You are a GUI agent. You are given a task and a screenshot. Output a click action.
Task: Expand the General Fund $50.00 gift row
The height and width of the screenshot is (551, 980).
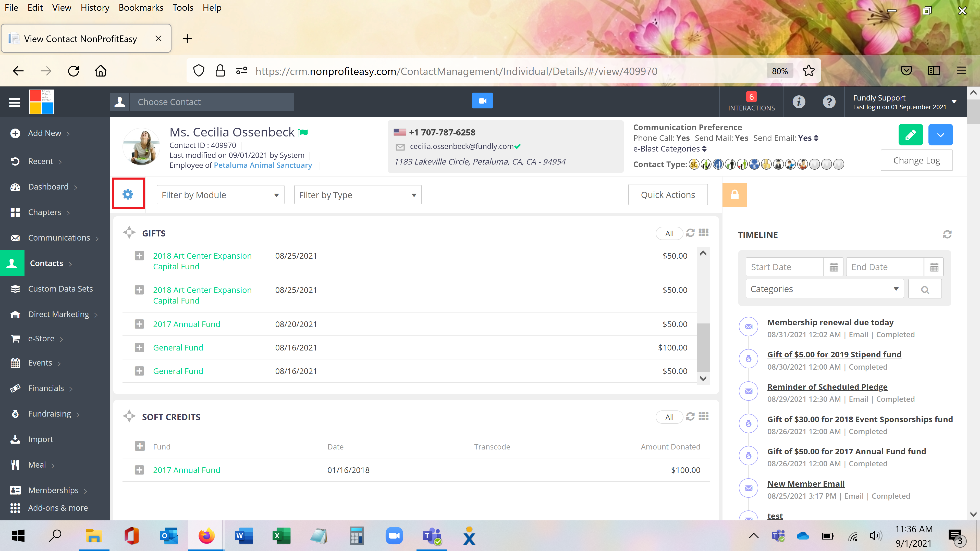point(139,371)
